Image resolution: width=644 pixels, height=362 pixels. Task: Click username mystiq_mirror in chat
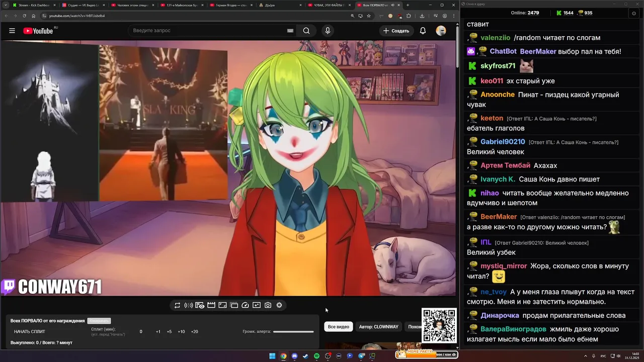click(x=504, y=266)
